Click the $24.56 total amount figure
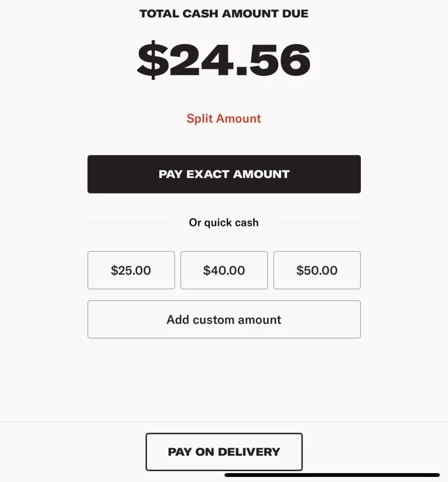The width and height of the screenshot is (448, 482). [224, 60]
